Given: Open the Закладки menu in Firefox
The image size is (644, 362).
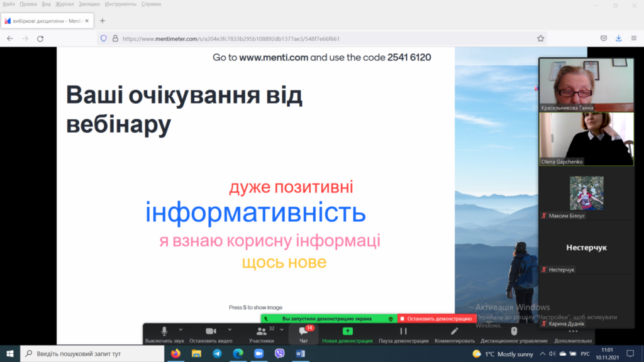Looking at the screenshot, I should tap(89, 4).
